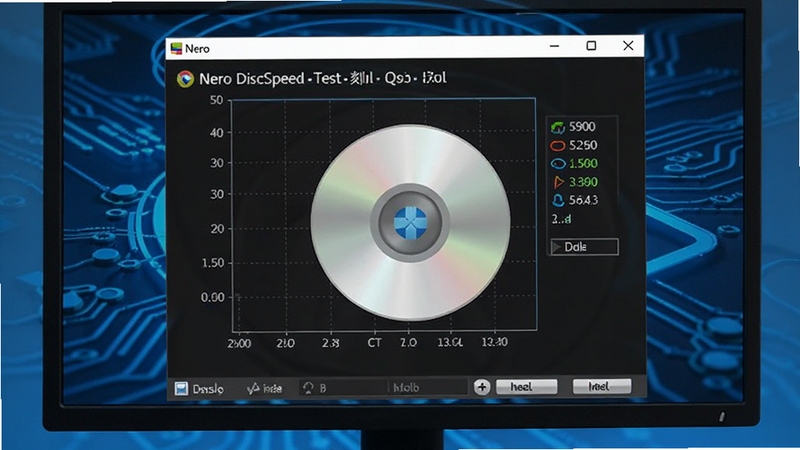Image resolution: width=800 pixels, height=450 pixels.
Task: Click the 50 label on vertical axis
Action: [216, 101]
